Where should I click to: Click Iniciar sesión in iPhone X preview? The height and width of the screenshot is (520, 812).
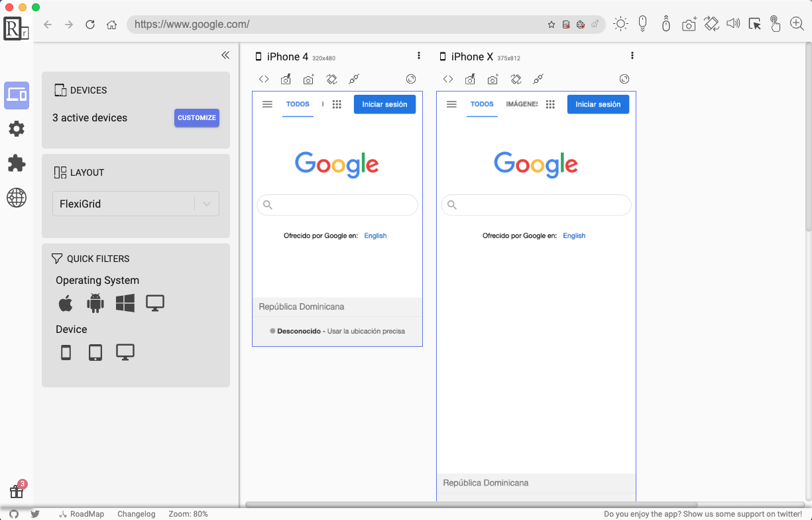(598, 104)
